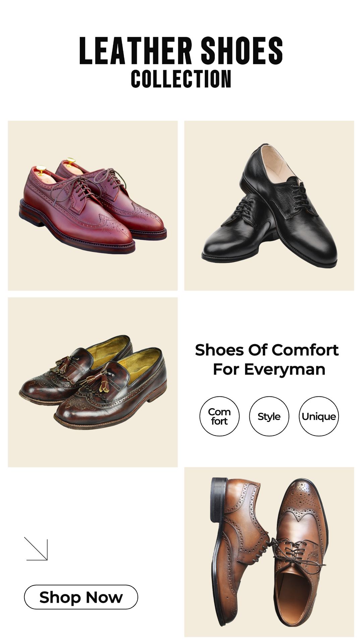The width and height of the screenshot is (362, 644).
Task: Open the dark brown tassel loafers image
Action: coord(93,382)
